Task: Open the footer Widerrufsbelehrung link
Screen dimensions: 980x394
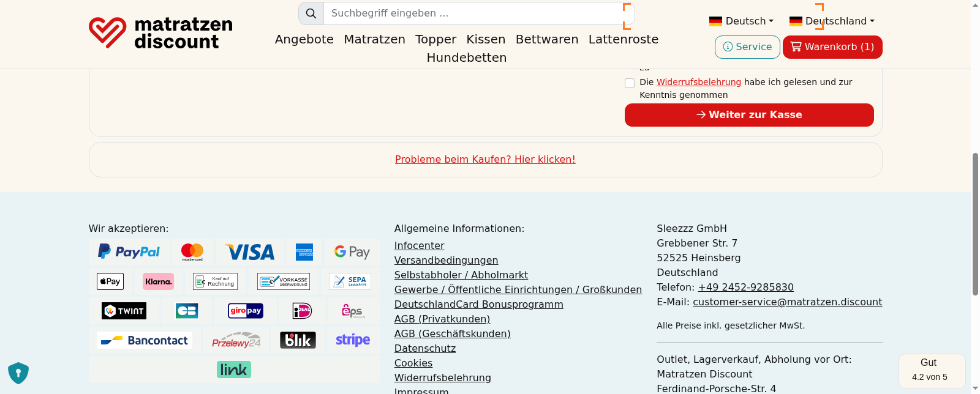Action: pyautogui.click(x=443, y=377)
